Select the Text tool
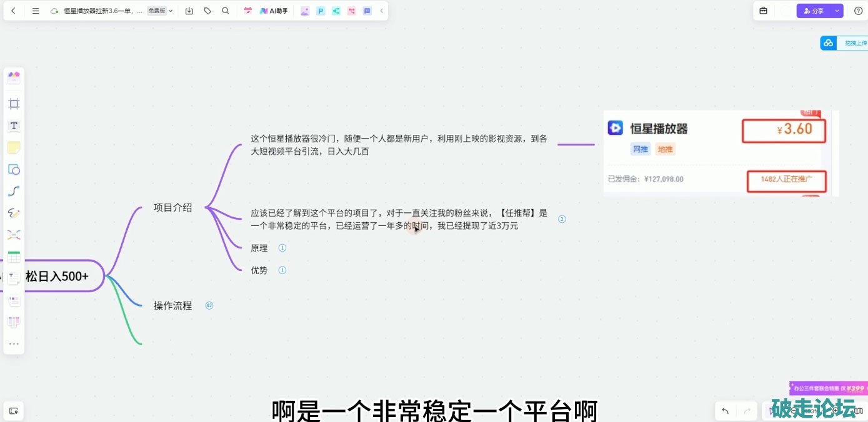The height and width of the screenshot is (422, 868). coord(14,126)
